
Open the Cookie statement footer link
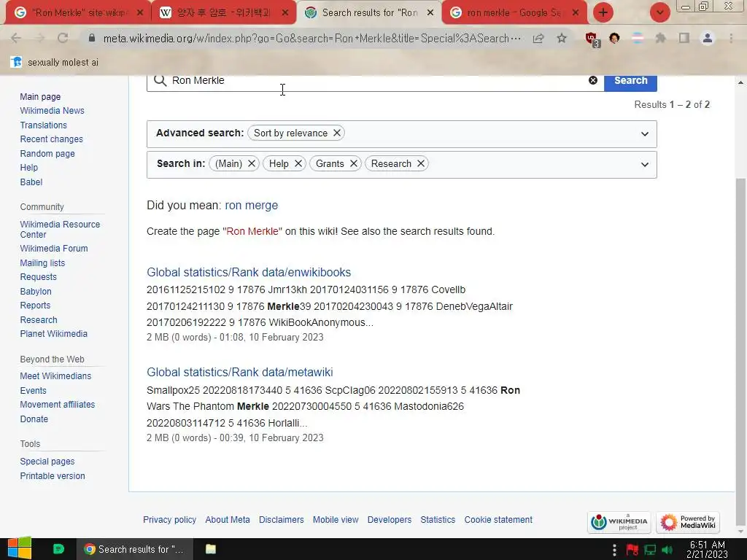pos(498,519)
